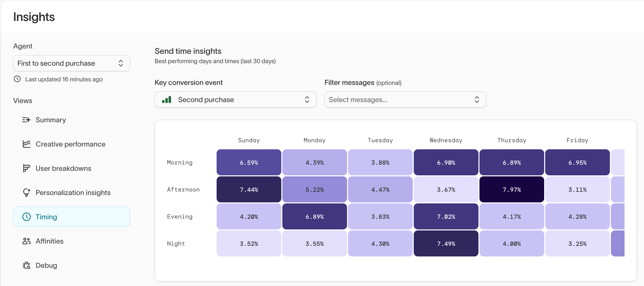This screenshot has width=644, height=286.
Task: Click the Debug bug icon
Action: 26,265
